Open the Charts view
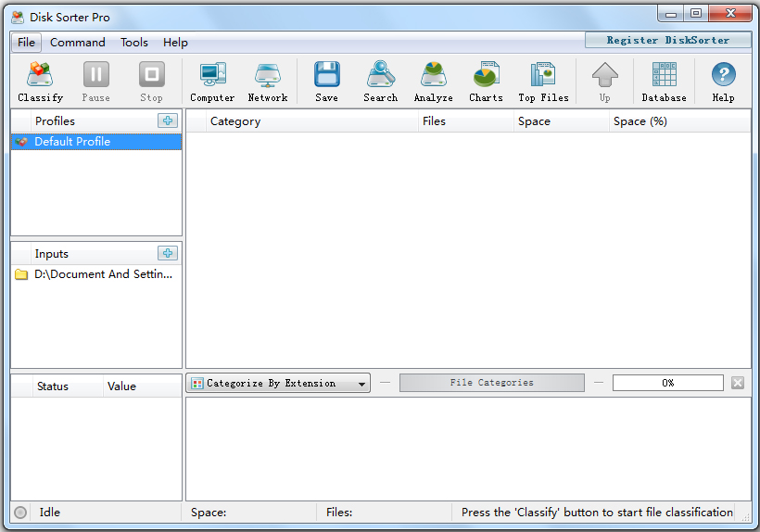The image size is (760, 532). (486, 82)
